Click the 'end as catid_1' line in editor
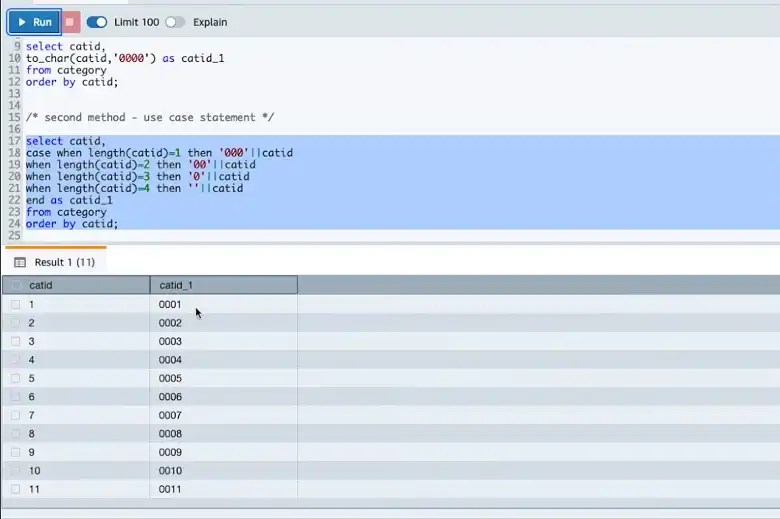Screen dimensions: 780x519 (69, 200)
